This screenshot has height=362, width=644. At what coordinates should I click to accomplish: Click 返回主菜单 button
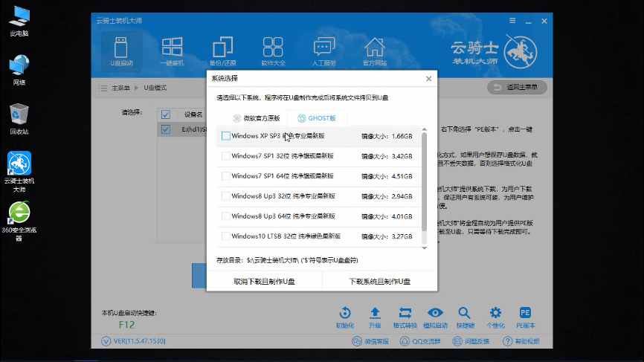(517, 87)
